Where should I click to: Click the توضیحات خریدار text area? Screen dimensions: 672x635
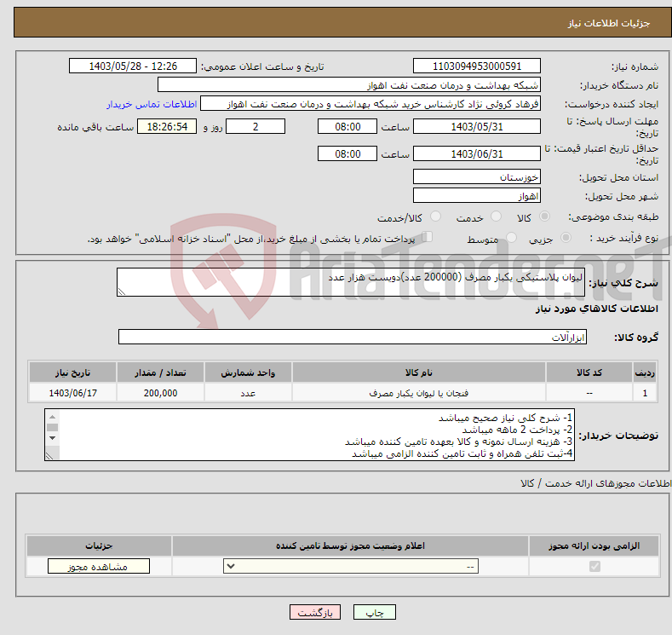pos(309,435)
